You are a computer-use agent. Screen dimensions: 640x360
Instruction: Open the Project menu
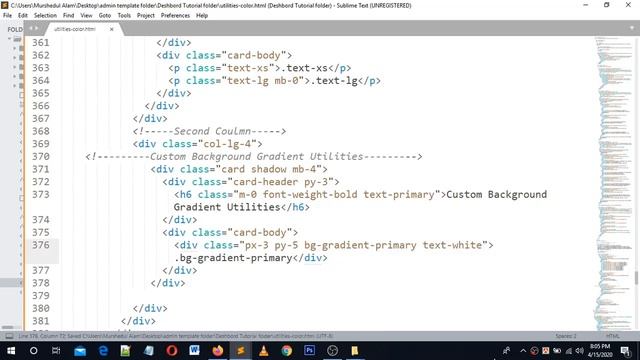point(146,16)
